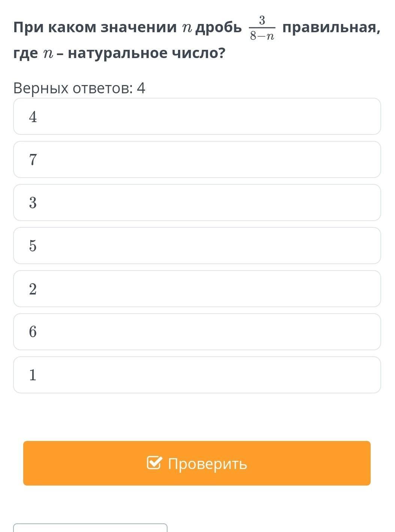Click the 'При каком значении' question text
The width and height of the screenshot is (395, 532).
point(95,27)
